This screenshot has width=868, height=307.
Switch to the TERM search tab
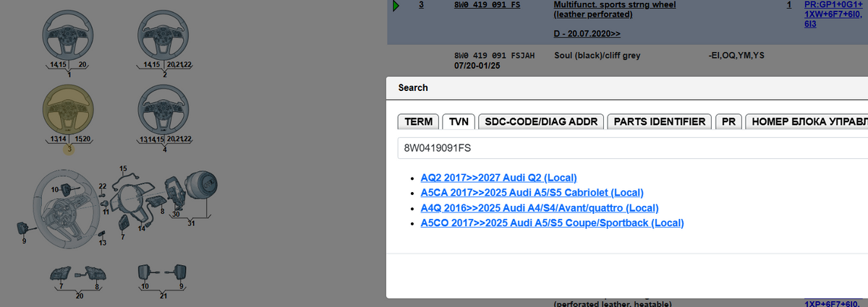point(419,121)
